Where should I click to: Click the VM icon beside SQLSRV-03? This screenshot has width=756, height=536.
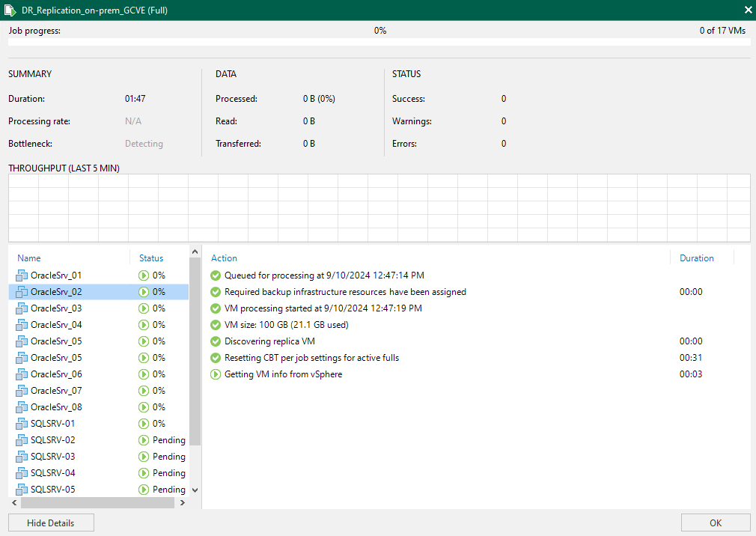click(x=22, y=457)
